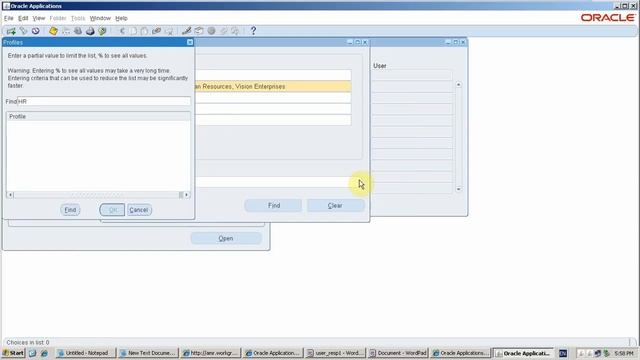Click the clock showing 5:58 PM
Viewport: 640px width, 360px height.
[x=624, y=353]
